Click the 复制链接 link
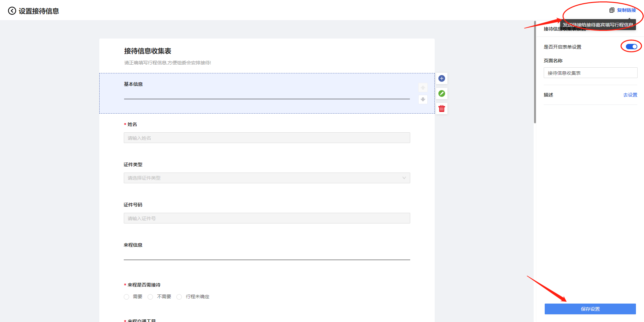The width and height of the screenshot is (644, 322). pos(626,10)
